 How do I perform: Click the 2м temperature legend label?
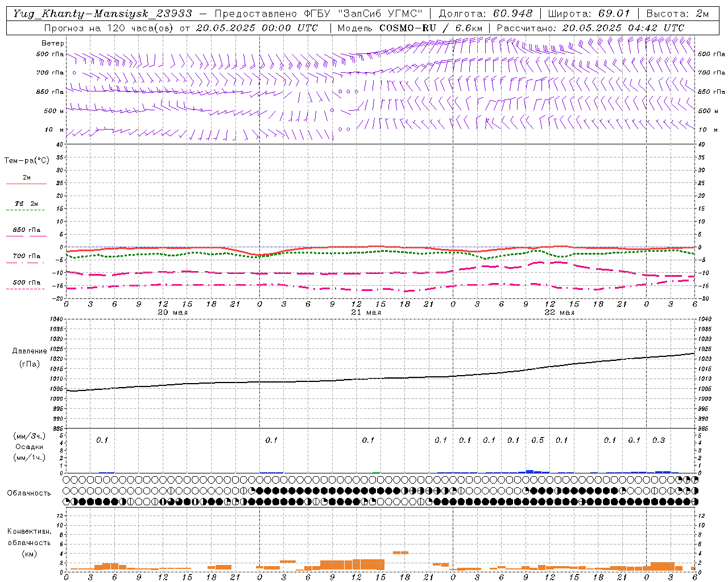pyautogui.click(x=27, y=178)
